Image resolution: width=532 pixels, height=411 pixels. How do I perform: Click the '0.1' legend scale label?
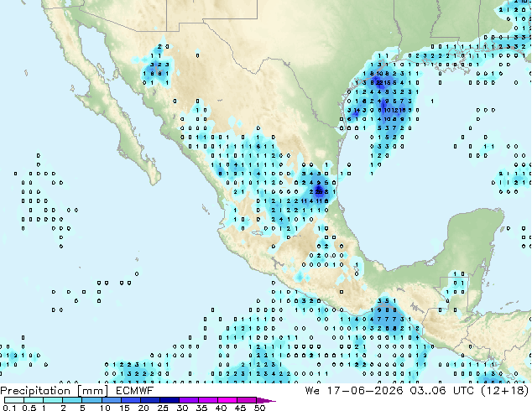pos(9,408)
